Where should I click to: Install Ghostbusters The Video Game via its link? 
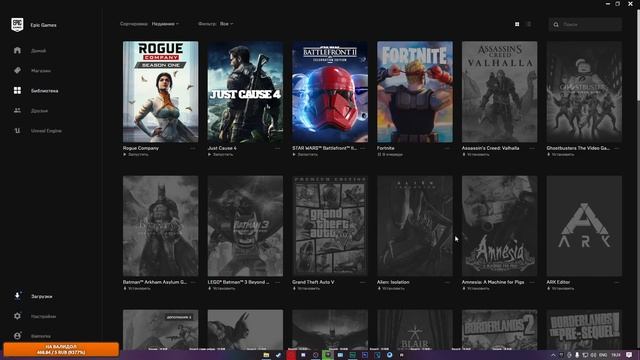(x=561, y=155)
